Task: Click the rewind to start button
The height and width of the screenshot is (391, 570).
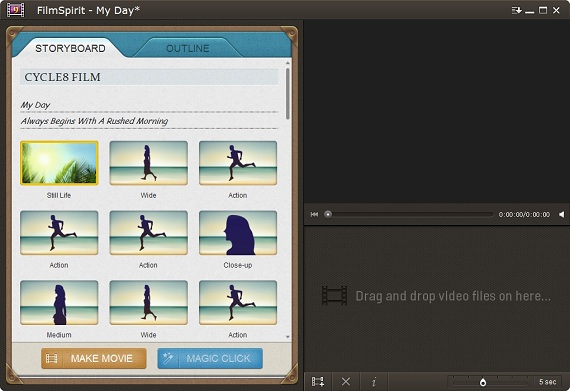Action: coord(314,214)
